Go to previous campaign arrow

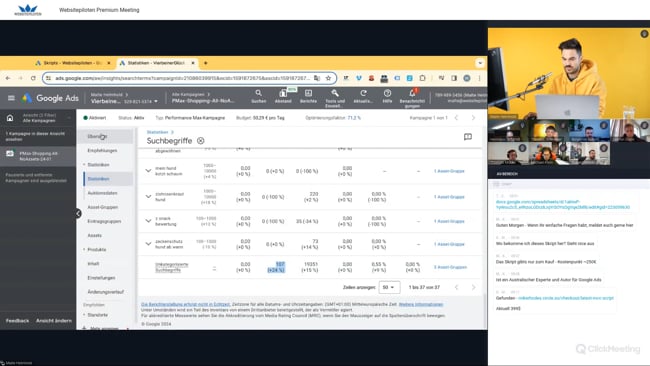pyautogui.click(x=456, y=118)
